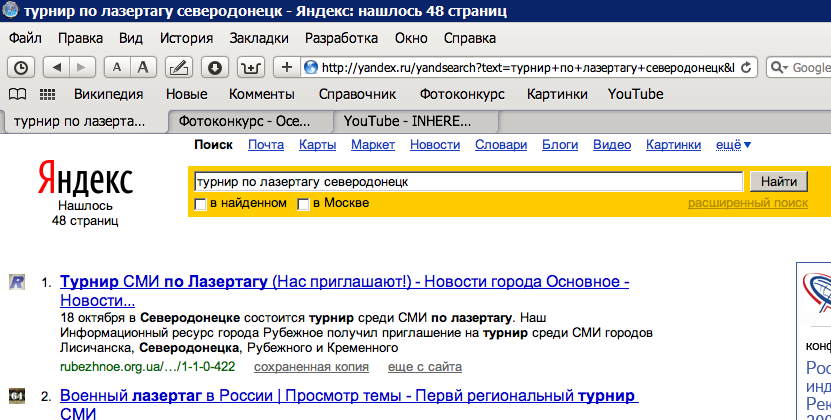The width and height of the screenshot is (831, 420).
Task: Open the Google search magnifier dropdown
Action: (779, 67)
